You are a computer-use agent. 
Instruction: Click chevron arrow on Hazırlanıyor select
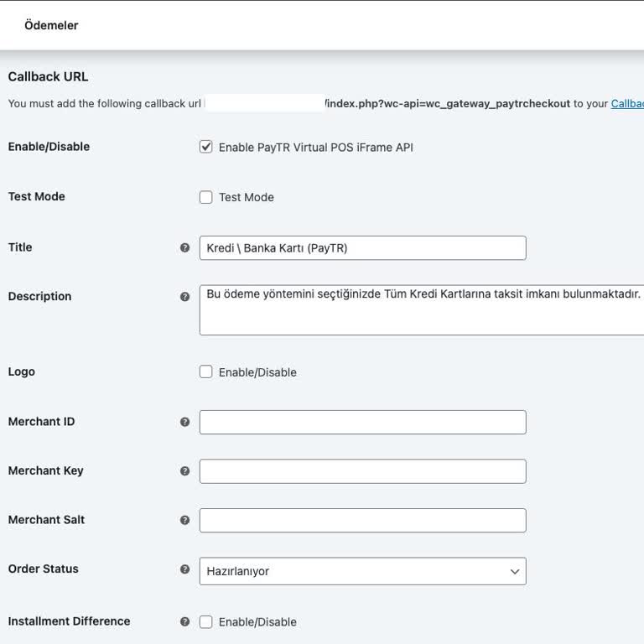pos(514,571)
